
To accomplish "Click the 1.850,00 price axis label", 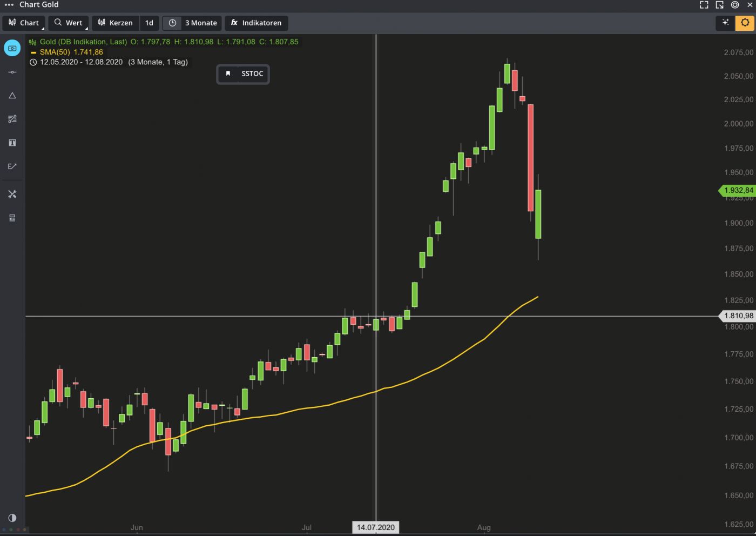I will pyautogui.click(x=738, y=274).
